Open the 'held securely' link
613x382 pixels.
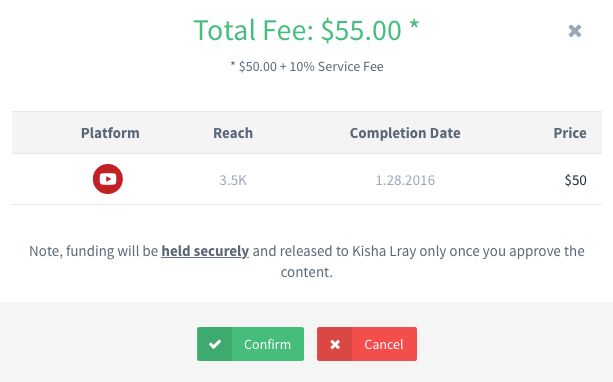click(x=205, y=251)
